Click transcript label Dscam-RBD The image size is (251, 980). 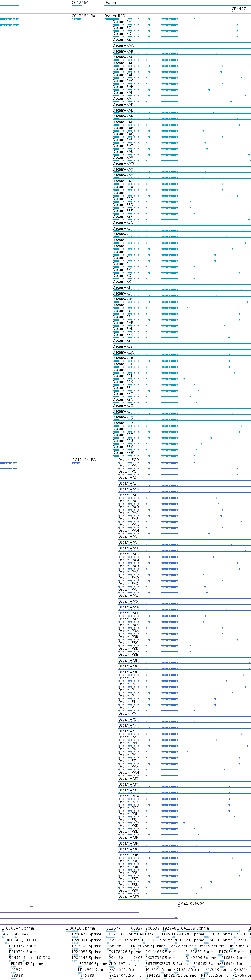coord(123,205)
